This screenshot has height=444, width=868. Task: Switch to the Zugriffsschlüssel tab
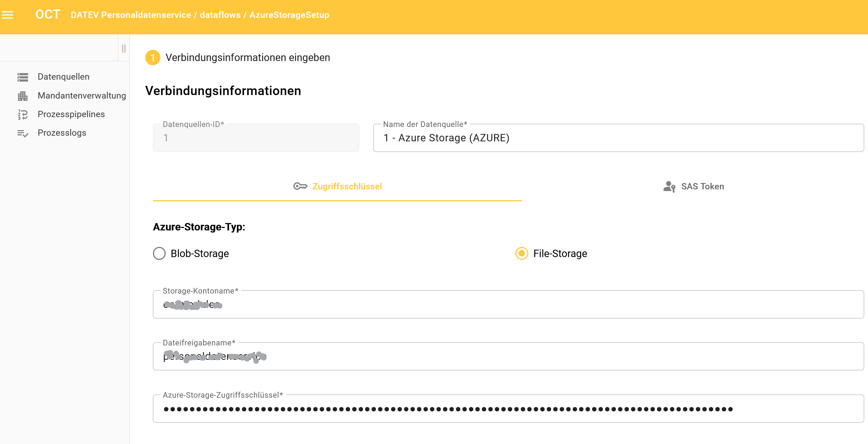coord(347,187)
